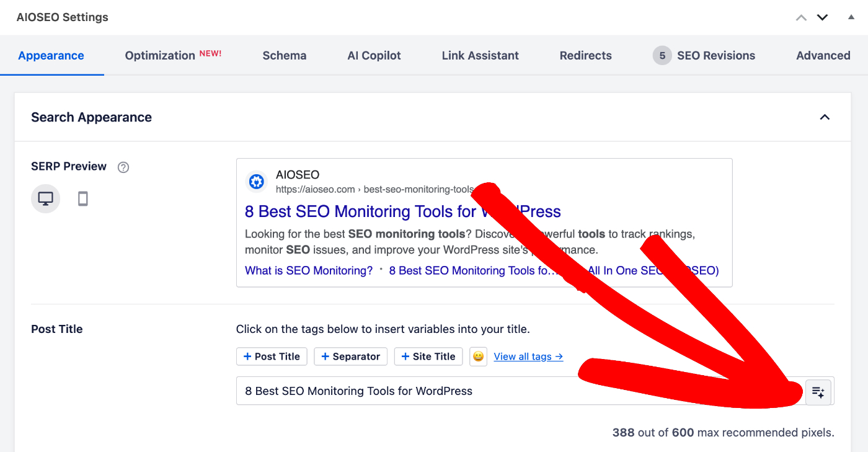868x452 pixels.
Task: Move AIOSEO Settings panel down
Action: pyautogui.click(x=822, y=17)
